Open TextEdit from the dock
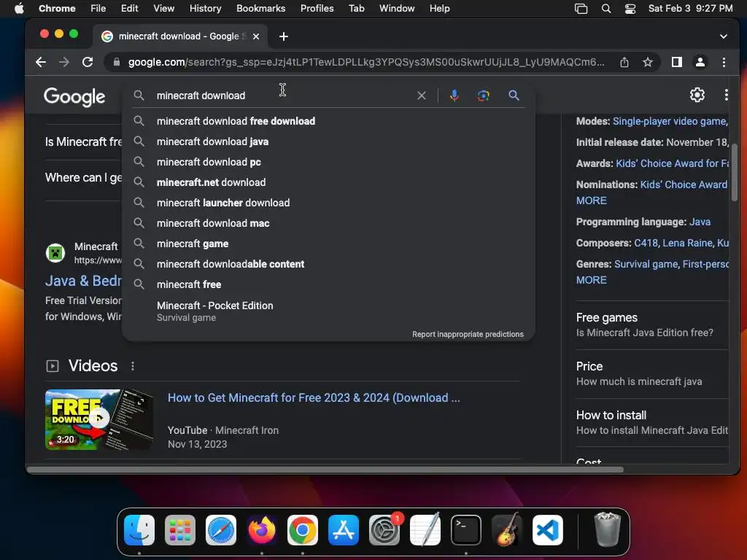The image size is (747, 560). [x=425, y=530]
